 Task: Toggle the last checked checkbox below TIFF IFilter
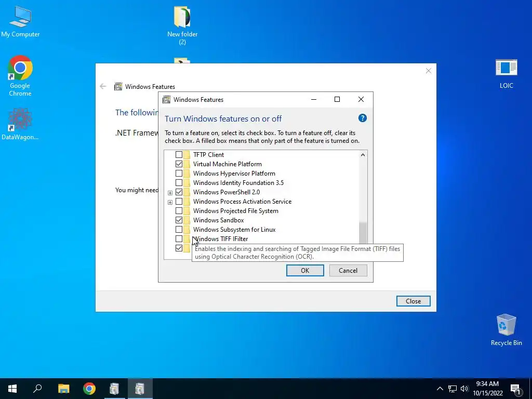[179, 248]
